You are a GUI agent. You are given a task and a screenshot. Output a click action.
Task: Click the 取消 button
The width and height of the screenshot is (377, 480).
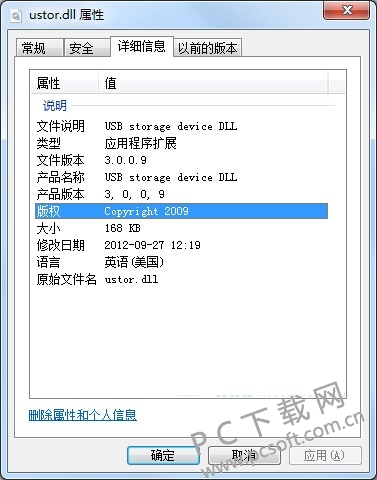[x=244, y=455]
